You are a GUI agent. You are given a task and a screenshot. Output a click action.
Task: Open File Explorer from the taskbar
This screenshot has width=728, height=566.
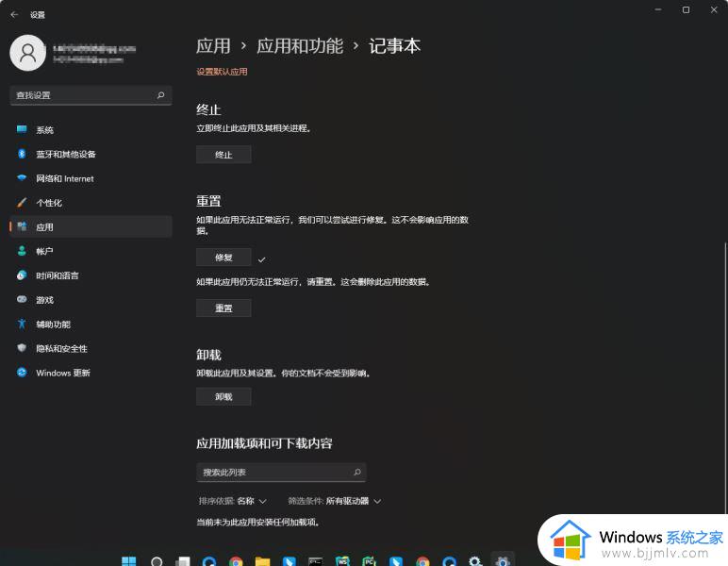tap(262, 561)
